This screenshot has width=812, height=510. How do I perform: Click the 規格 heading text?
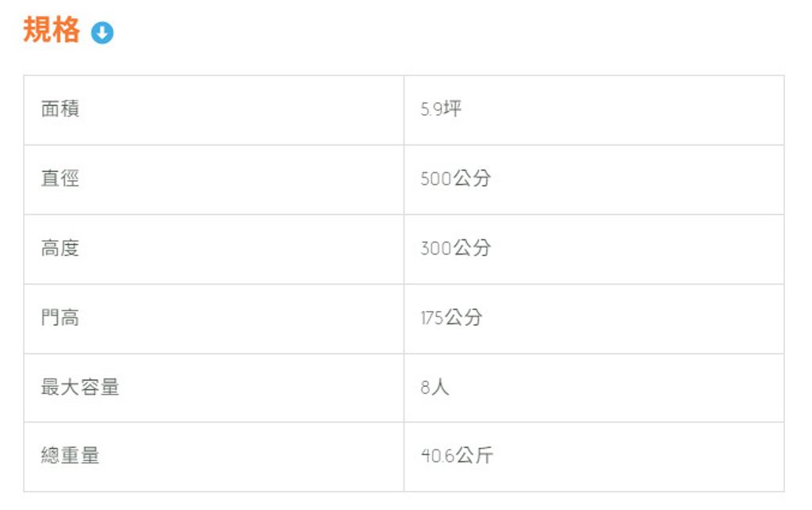click(x=52, y=30)
